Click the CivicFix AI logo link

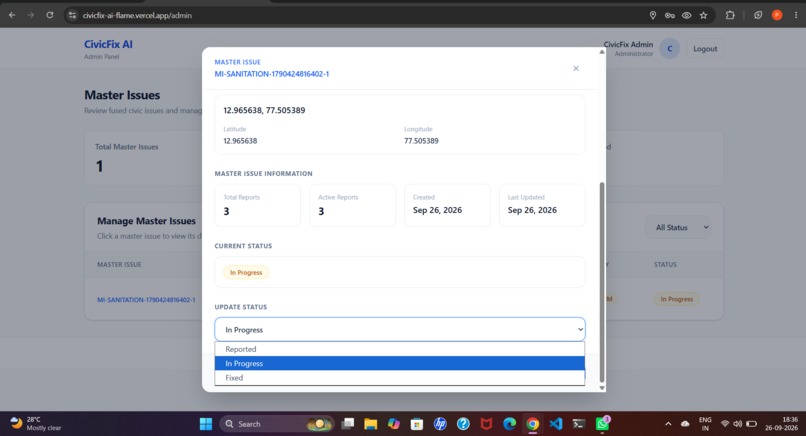click(108, 45)
